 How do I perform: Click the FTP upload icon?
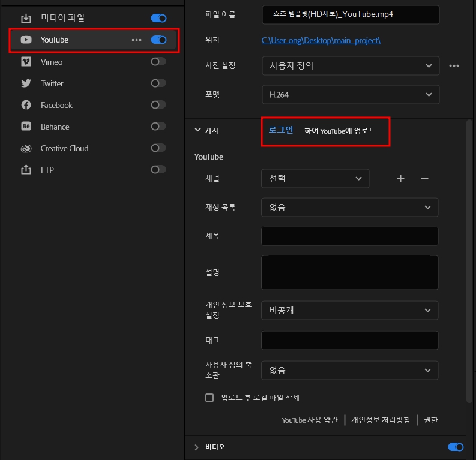26,170
